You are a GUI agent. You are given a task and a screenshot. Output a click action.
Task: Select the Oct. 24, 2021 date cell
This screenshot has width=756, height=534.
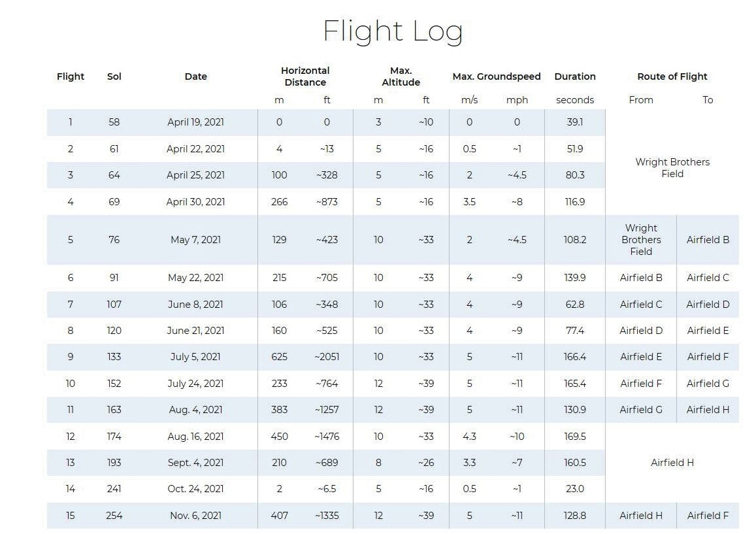[195, 489]
